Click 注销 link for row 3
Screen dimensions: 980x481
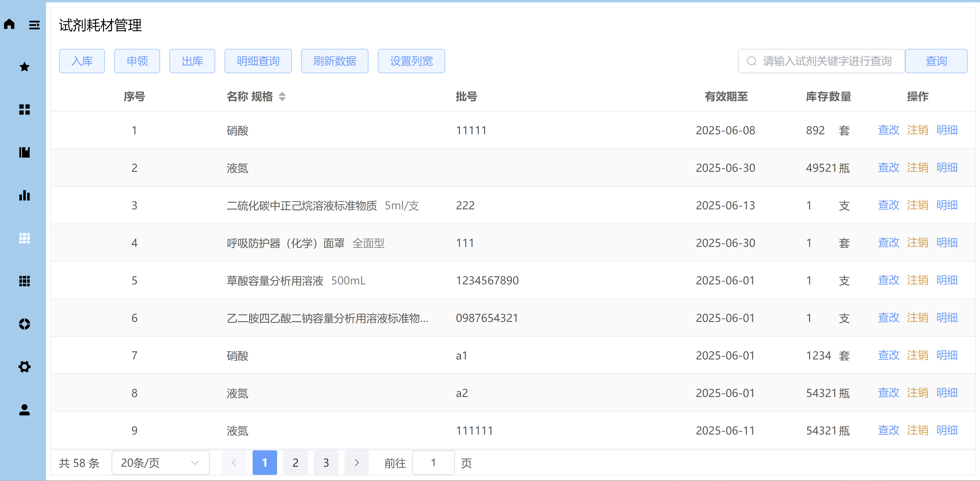click(917, 205)
